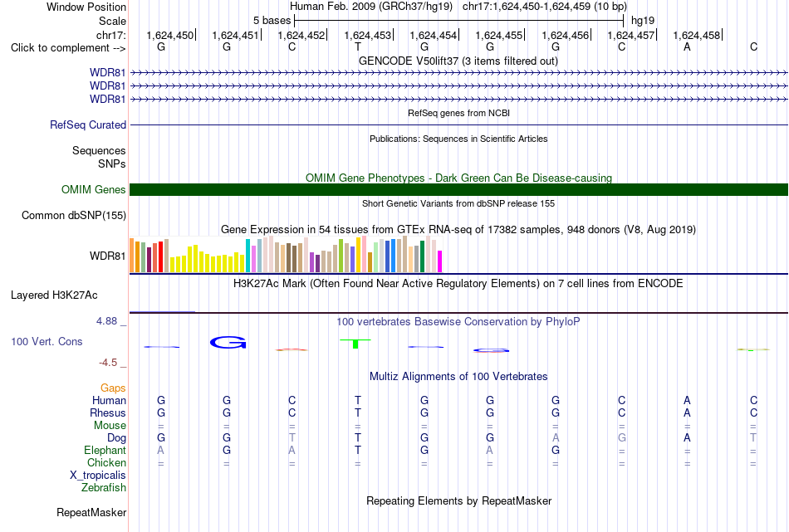Image resolution: width=789 pixels, height=532 pixels.
Task: Click the Human row label in Multiz alignment
Action: (x=109, y=400)
